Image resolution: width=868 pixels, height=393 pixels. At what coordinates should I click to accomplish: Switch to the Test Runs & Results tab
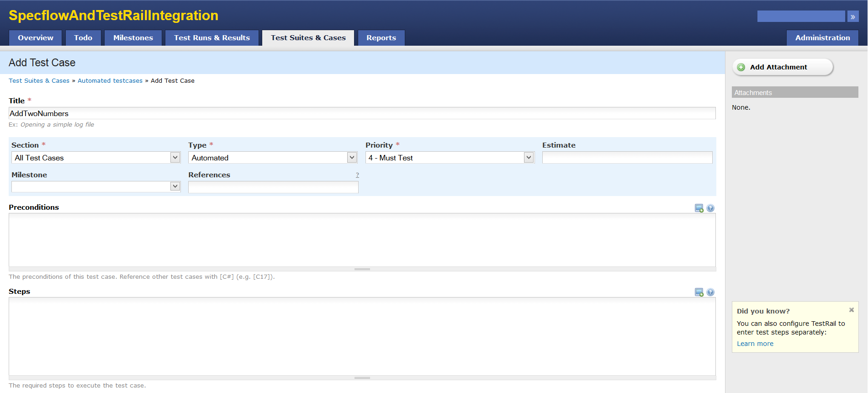point(212,38)
